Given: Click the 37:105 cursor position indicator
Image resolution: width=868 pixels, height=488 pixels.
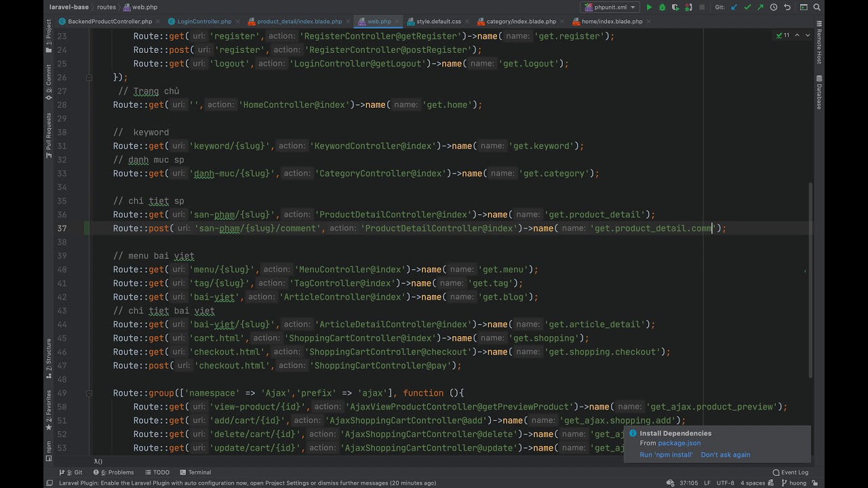Looking at the screenshot, I should click(688, 483).
